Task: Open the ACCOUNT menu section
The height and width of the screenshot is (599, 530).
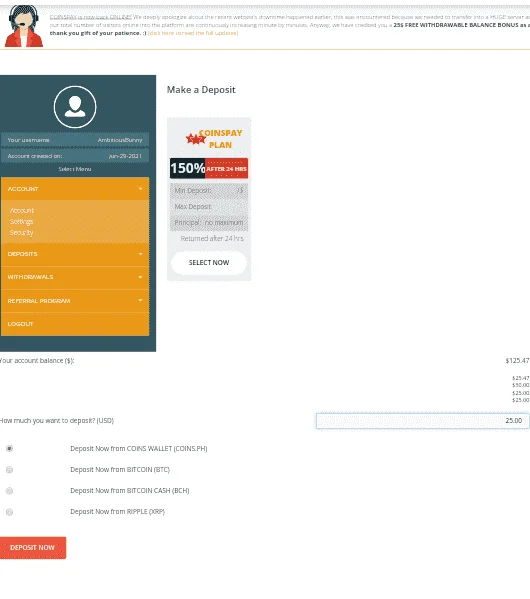Action: click(x=75, y=189)
